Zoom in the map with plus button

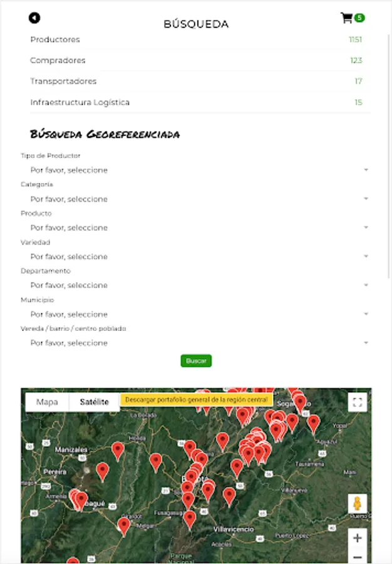[357, 538]
